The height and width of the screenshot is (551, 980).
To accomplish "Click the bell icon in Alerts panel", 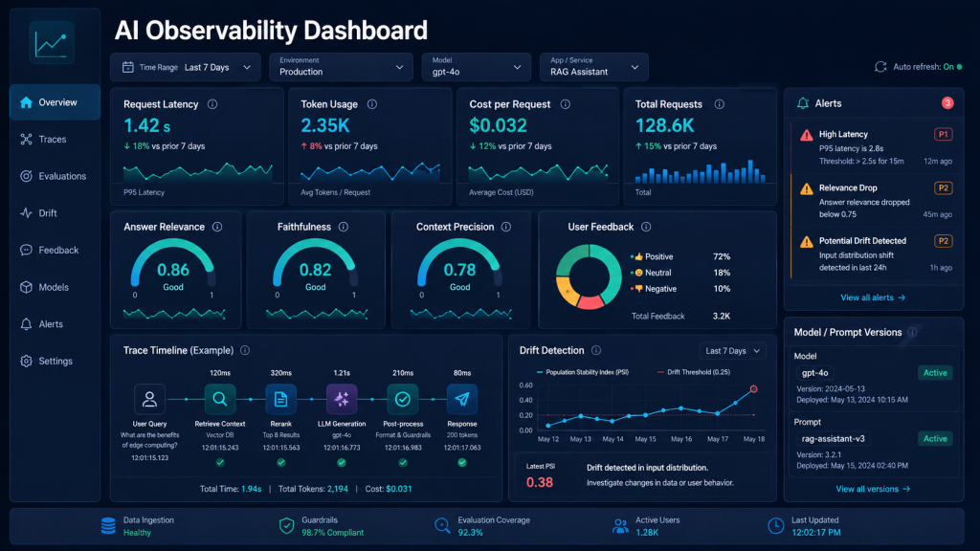I will (x=803, y=103).
